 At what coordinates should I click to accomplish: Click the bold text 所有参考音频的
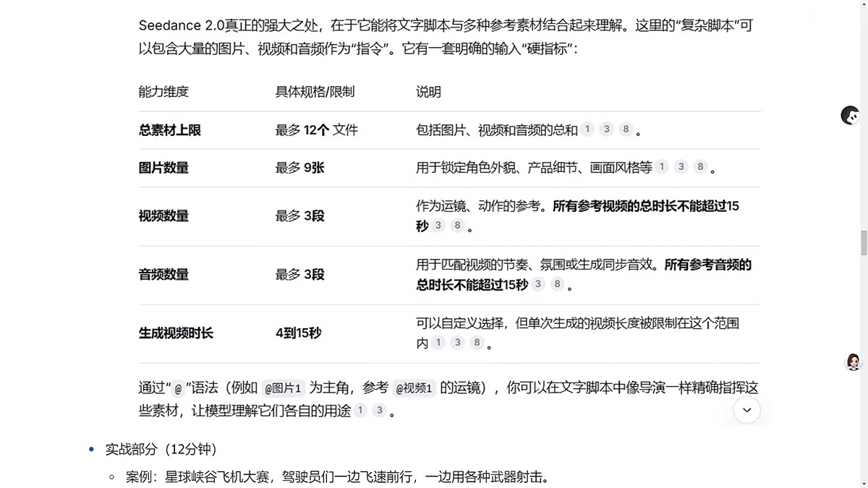point(708,265)
